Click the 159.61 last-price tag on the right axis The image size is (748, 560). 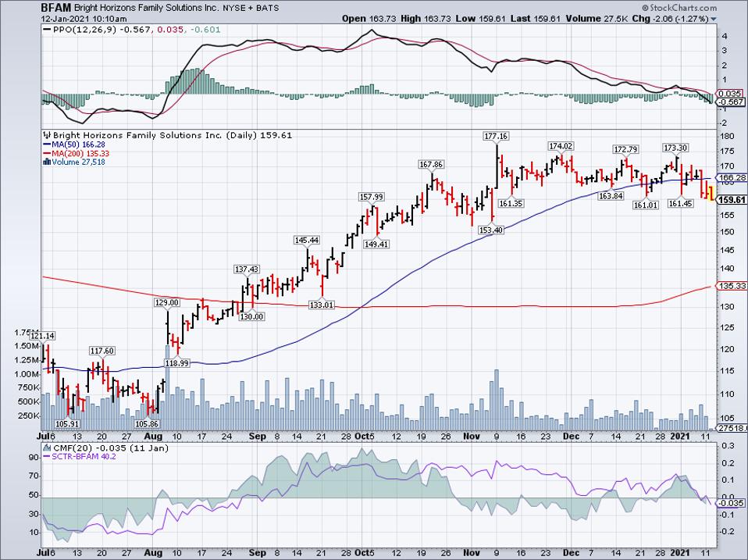click(732, 200)
